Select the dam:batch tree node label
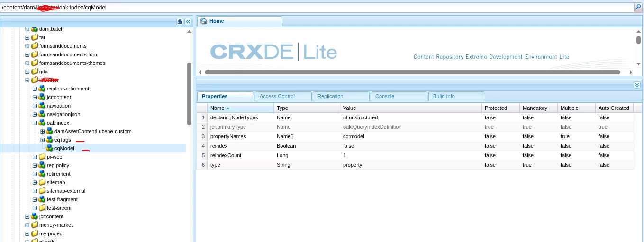The image size is (644, 242). click(52, 29)
